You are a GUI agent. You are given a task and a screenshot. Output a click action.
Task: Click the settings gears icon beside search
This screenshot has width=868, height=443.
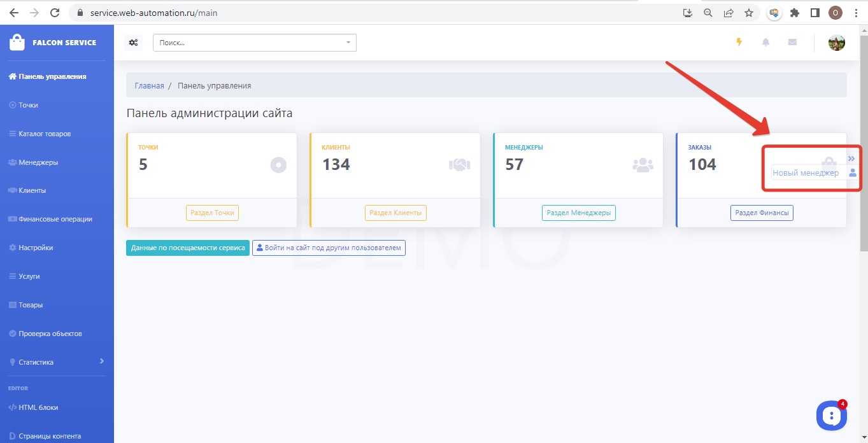tap(133, 43)
